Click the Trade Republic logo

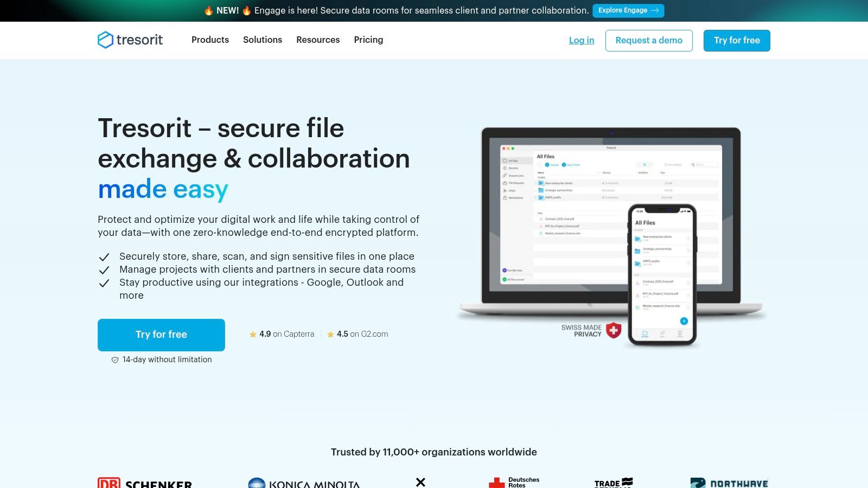[614, 483]
